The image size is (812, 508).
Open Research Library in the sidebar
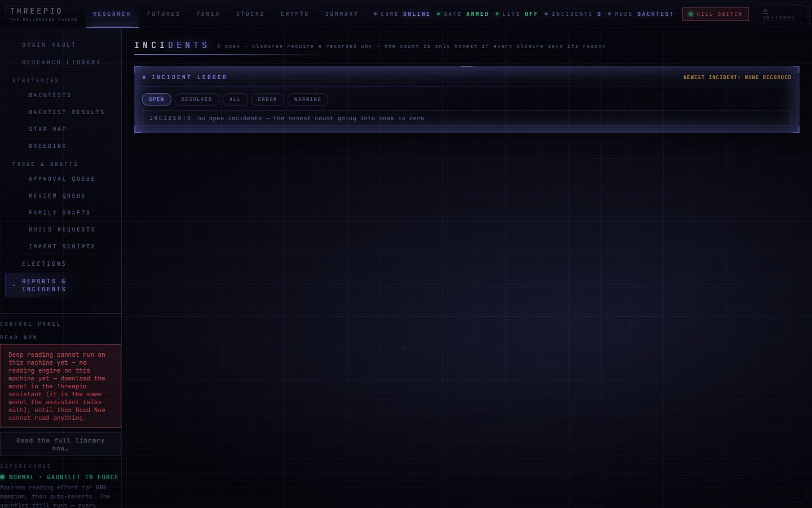61,62
